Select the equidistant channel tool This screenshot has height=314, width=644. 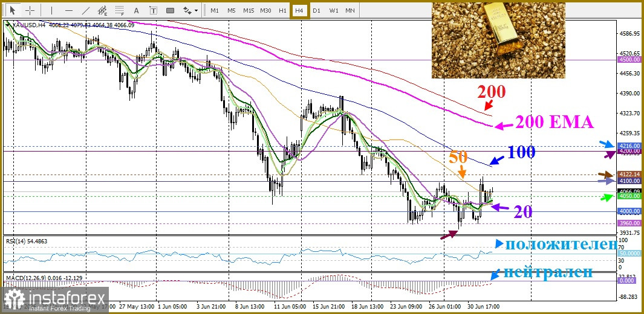click(x=103, y=10)
